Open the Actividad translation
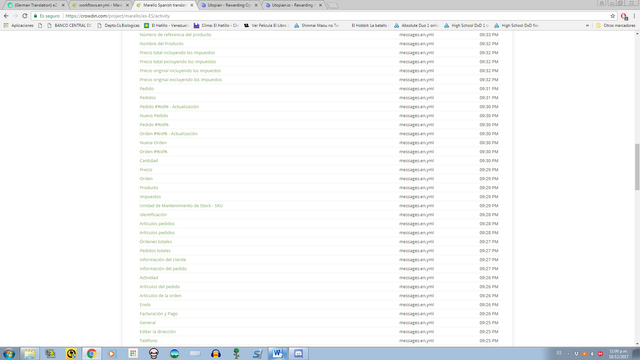The image size is (640, 360). [149, 278]
